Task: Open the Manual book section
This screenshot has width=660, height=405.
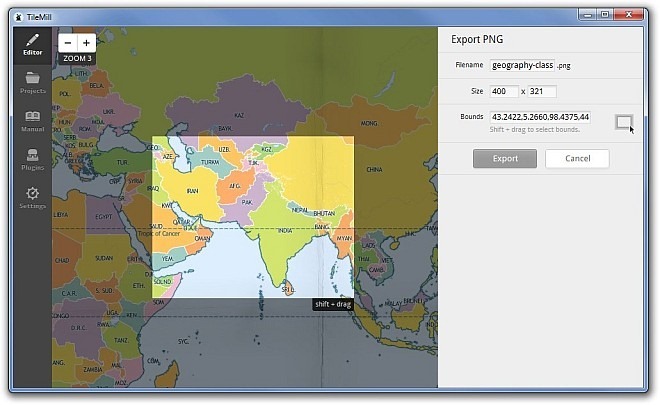Action: pyautogui.click(x=32, y=122)
